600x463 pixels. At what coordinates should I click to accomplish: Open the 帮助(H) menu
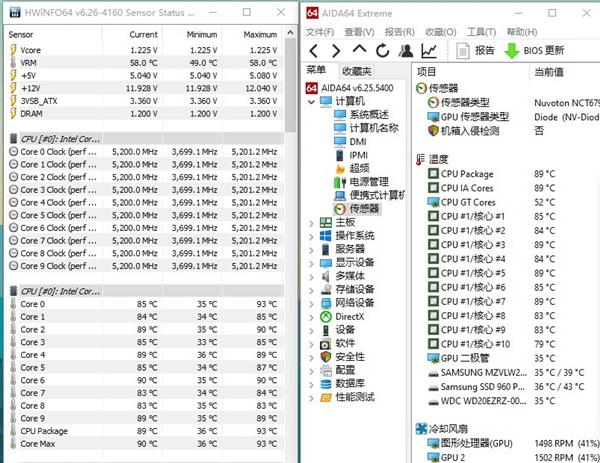[522, 32]
